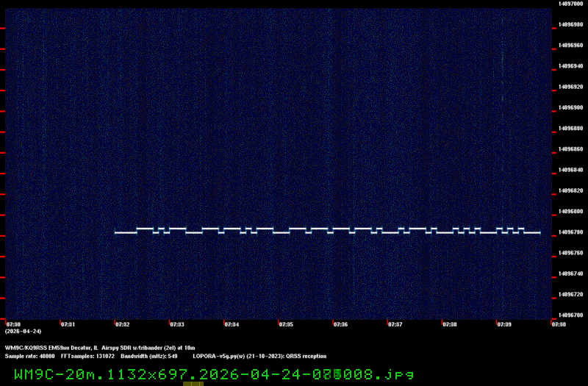Select the 14096780 frequency scale label
Image resolution: width=588 pixels, height=386 pixels.
[570, 232]
